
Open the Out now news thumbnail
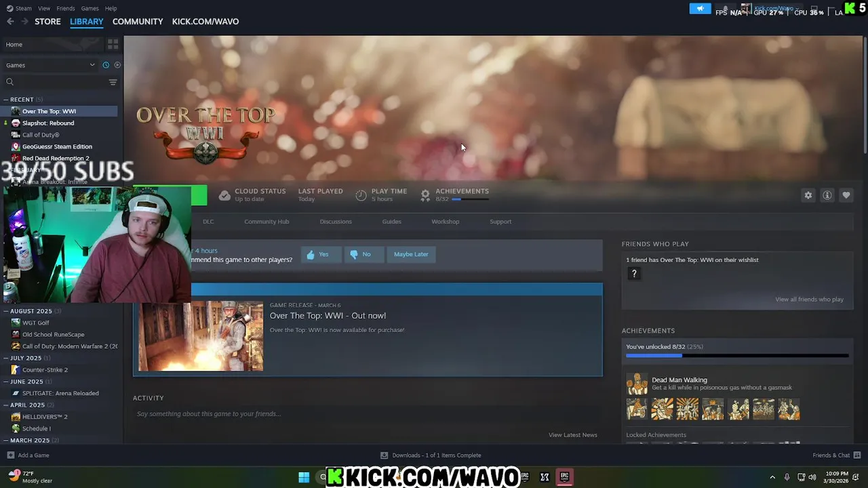coord(201,336)
